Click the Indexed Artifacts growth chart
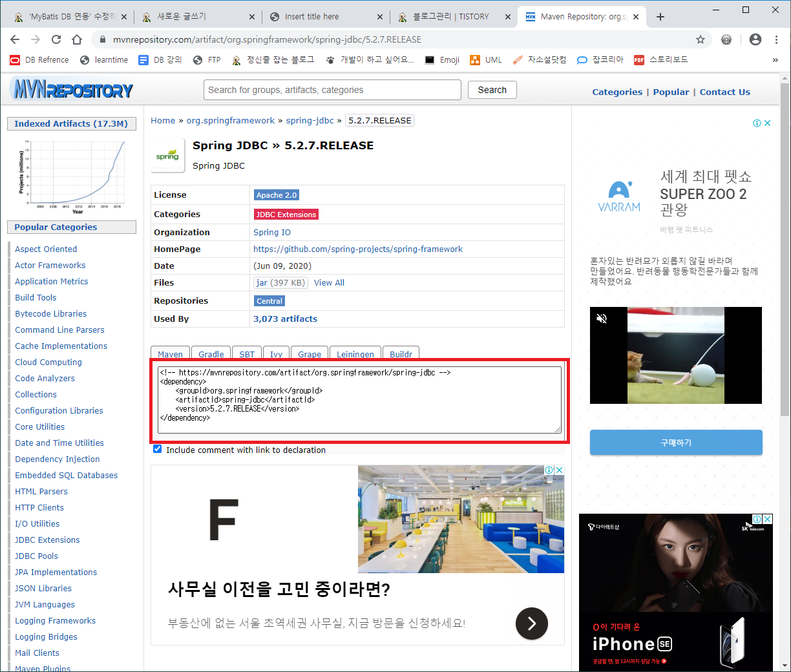Viewport: 791px width, 672px height. (x=72, y=176)
